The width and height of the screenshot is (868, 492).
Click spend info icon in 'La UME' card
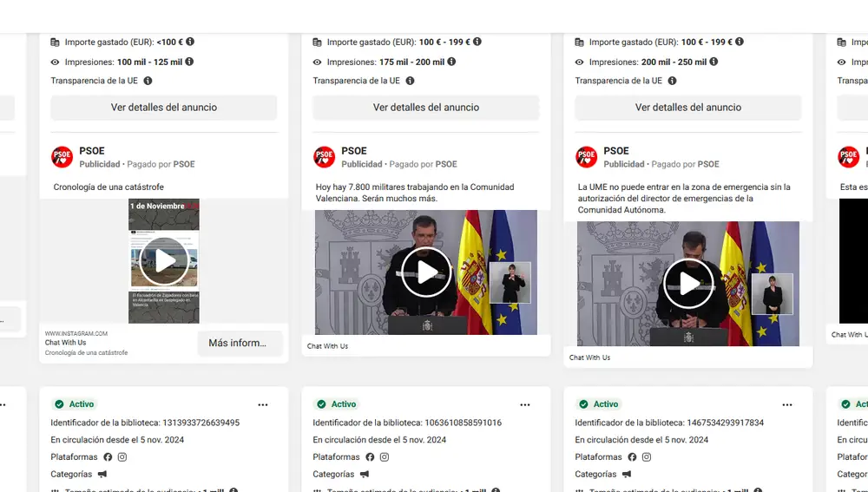pos(740,42)
